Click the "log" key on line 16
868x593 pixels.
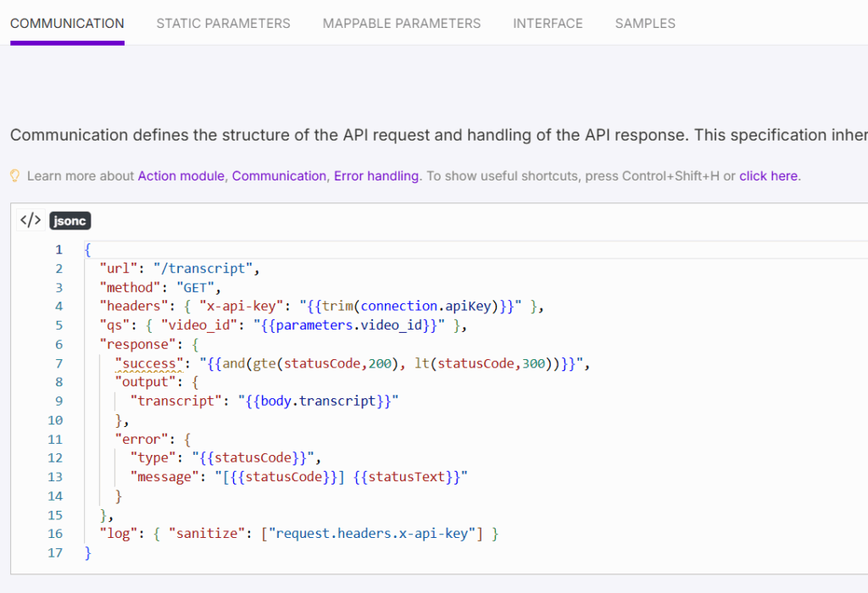tap(119, 534)
